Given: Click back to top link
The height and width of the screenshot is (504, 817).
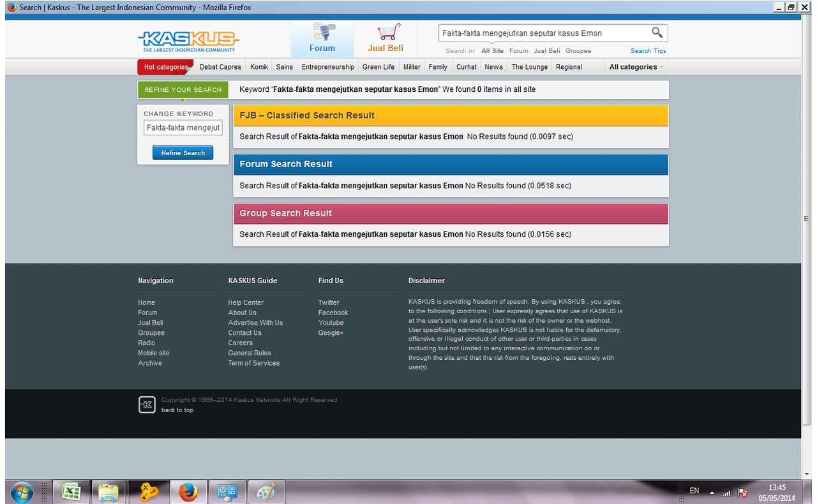Looking at the screenshot, I should coord(177,410).
